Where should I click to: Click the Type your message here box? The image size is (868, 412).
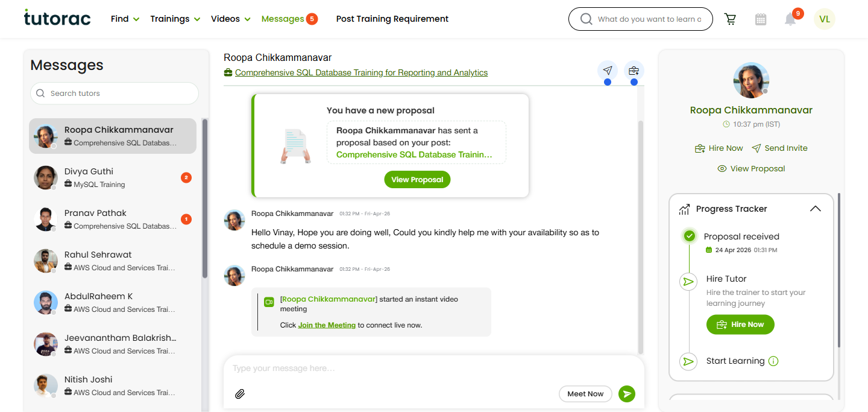click(392, 368)
